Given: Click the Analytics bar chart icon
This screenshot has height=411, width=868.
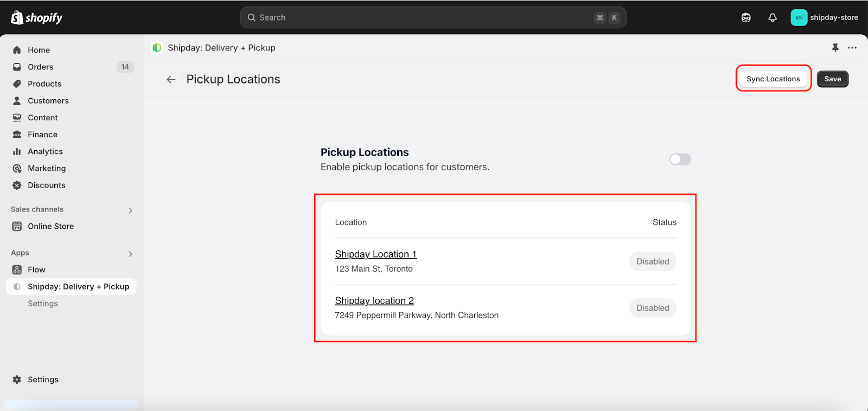Looking at the screenshot, I should click(17, 151).
